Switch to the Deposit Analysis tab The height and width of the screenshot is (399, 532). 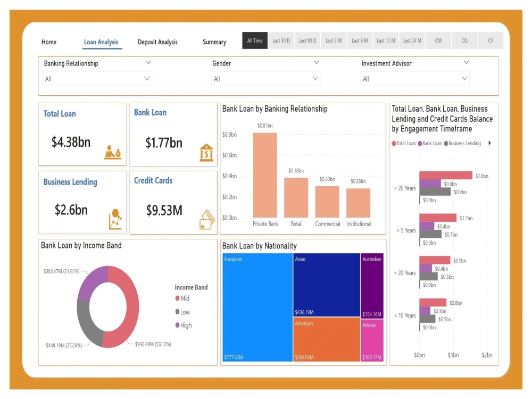point(157,42)
